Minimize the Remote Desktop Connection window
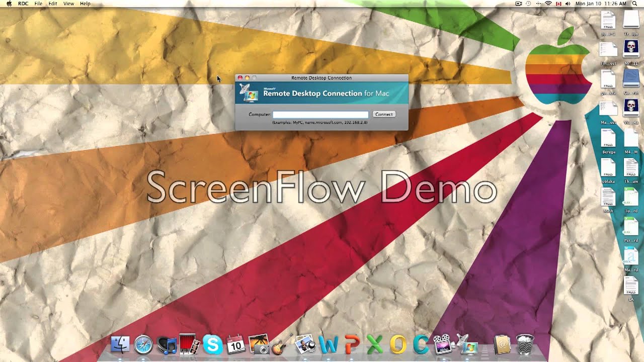The width and height of the screenshot is (644, 362). pos(247,77)
